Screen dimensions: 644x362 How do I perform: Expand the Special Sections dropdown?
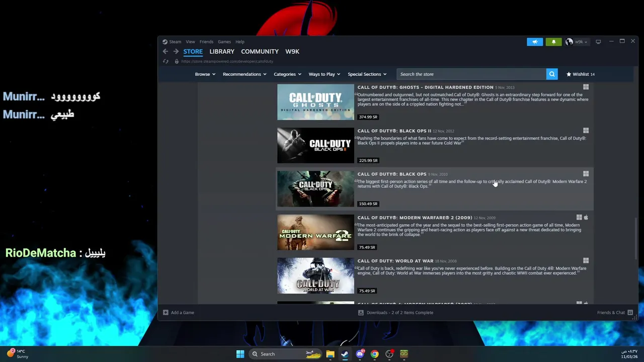coord(367,74)
